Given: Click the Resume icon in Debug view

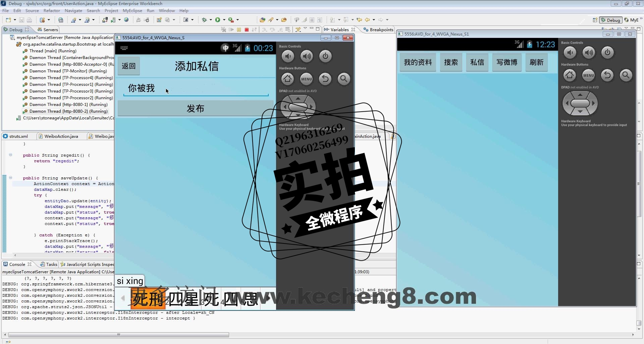Looking at the screenshot, I should [x=231, y=30].
